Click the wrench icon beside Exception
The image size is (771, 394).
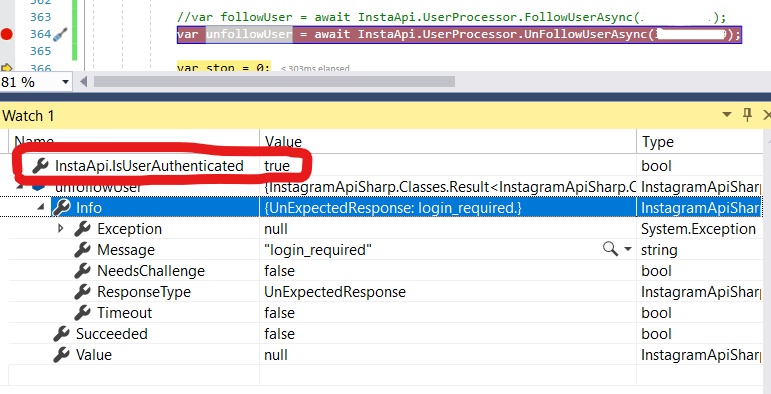[x=83, y=229]
